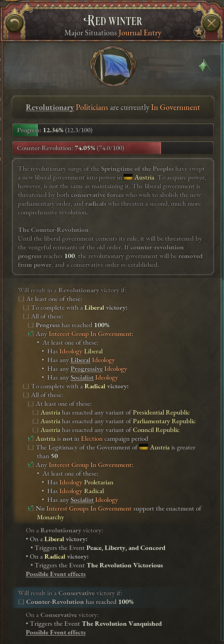Click 'To complete with a Radical victory' row

point(76,386)
